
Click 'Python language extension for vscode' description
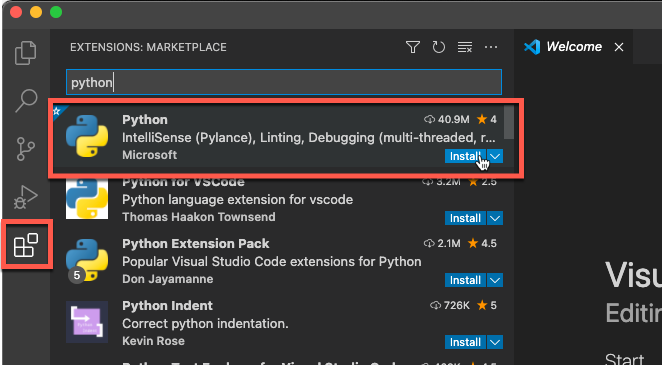coord(237,200)
